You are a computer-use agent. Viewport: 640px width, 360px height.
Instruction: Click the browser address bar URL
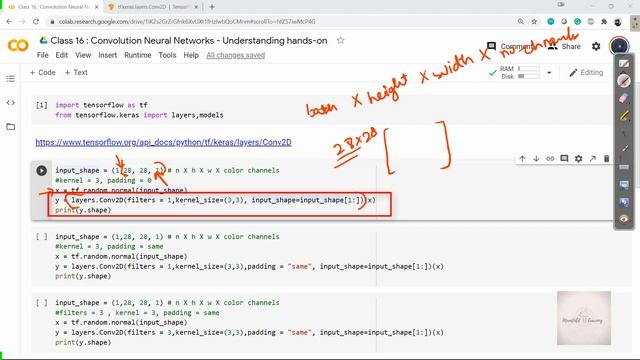(x=187, y=22)
